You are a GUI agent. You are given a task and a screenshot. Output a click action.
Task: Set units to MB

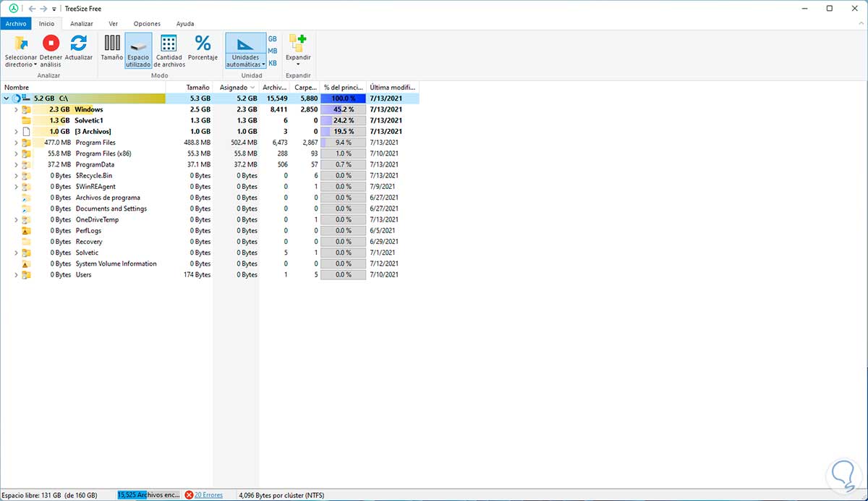(273, 51)
